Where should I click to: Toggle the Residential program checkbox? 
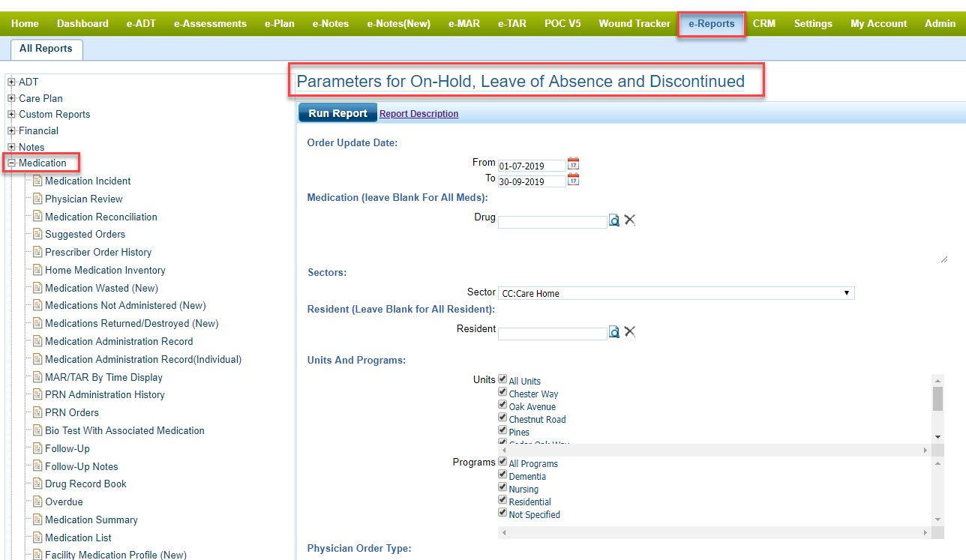502,500
